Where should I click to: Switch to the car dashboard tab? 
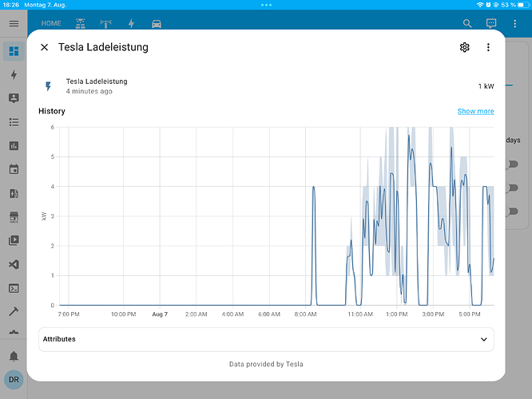pos(157,24)
